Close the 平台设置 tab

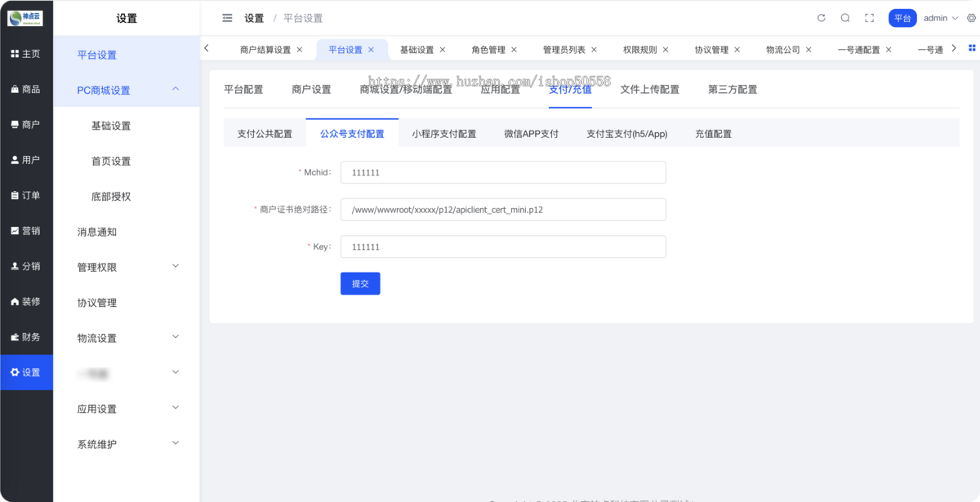pyautogui.click(x=371, y=50)
